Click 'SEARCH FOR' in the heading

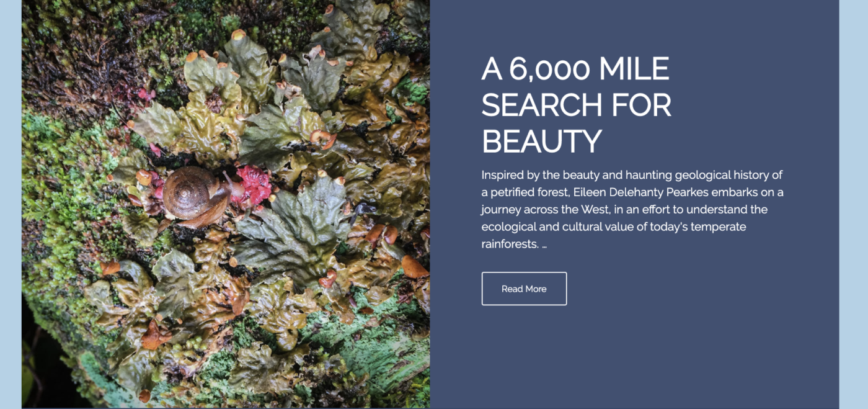click(x=577, y=105)
